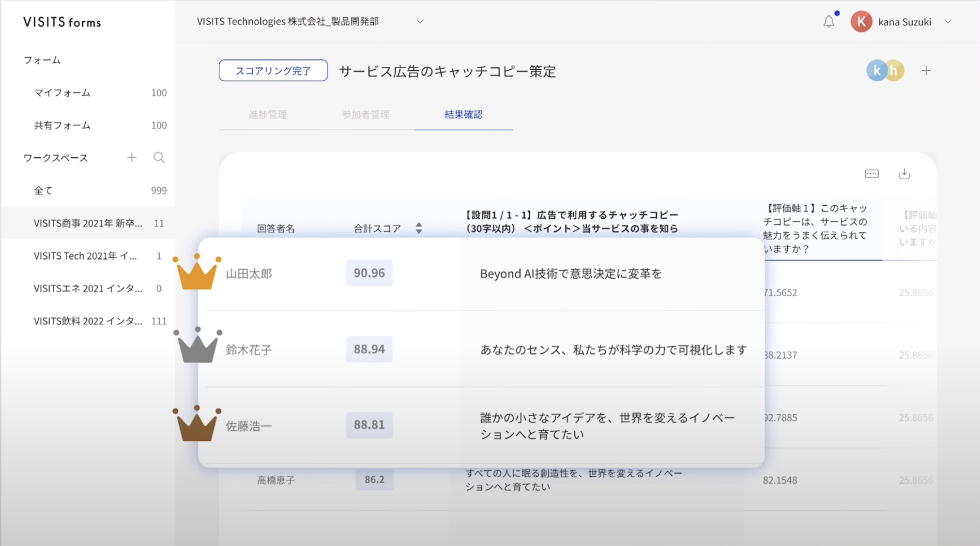Screen dimensions: 980x546
Task: Open the notification bell
Action: tap(828, 21)
